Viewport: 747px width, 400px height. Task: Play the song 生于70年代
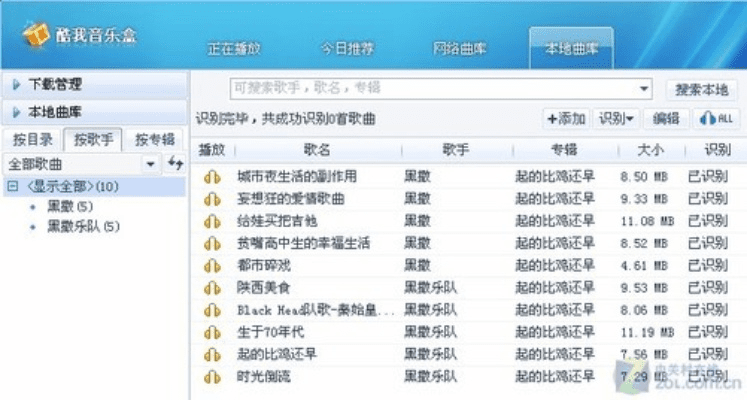pos(212,333)
